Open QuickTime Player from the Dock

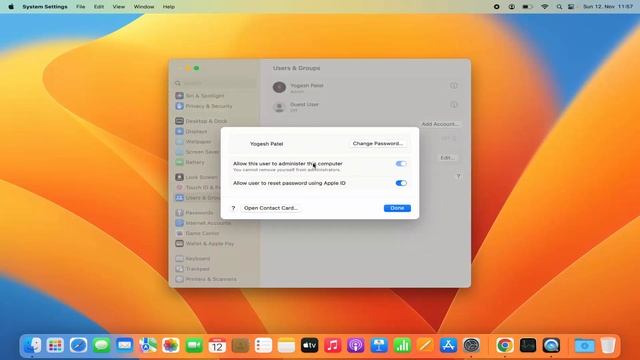click(x=551, y=345)
